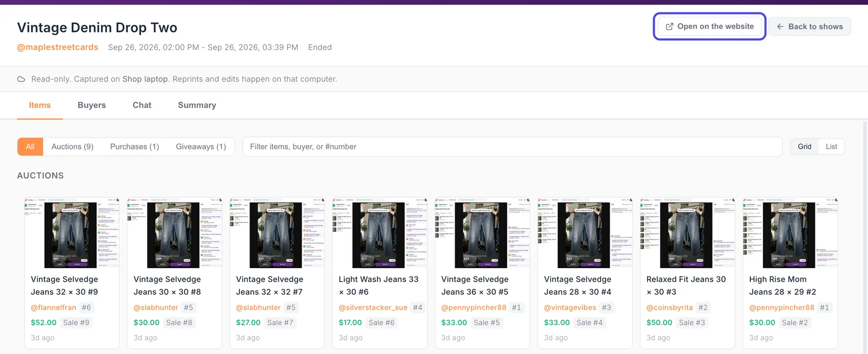Open the Chat tab
Viewport: 868px width, 354px height.
(x=142, y=105)
